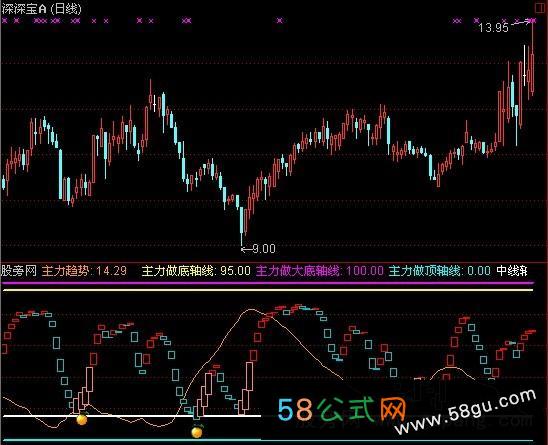Click the arrow beside the 13.95 high price

(520, 23)
